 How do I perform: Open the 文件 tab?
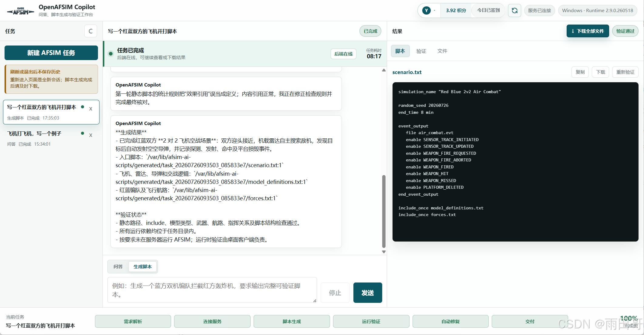442,51
